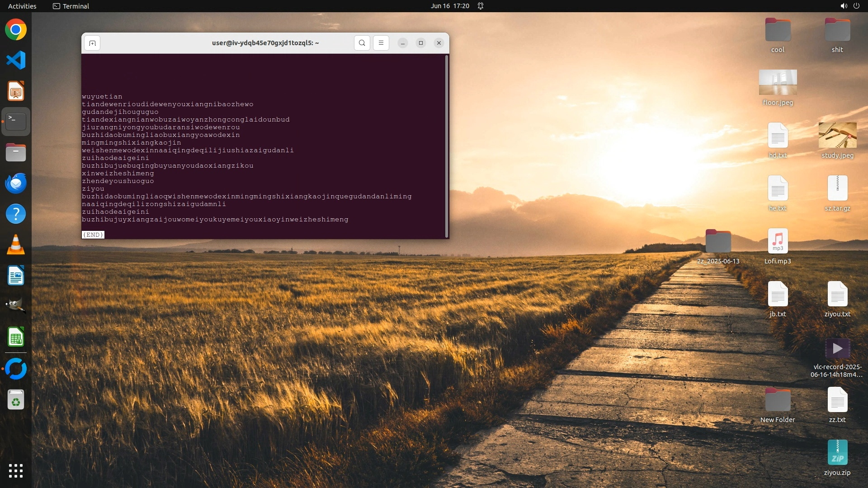Image resolution: width=868 pixels, height=488 pixels.
Task: Launch LibreOffice Calc from dock
Action: coord(16,337)
